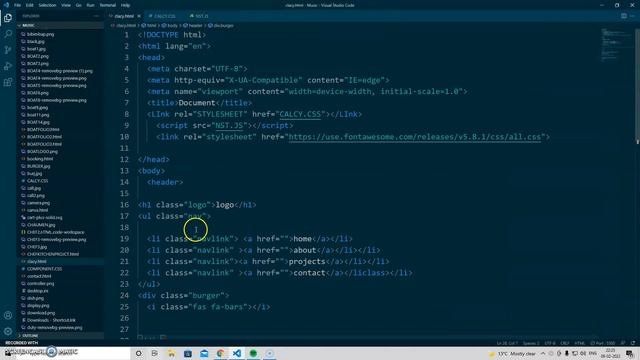
Task: Open CALCY.CSS in the file explorer
Action: click(38, 181)
